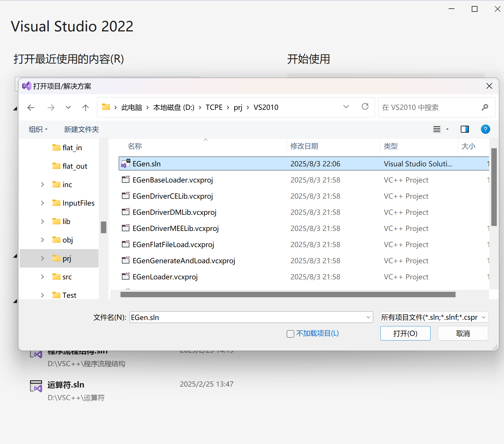
Task: Check the 不加载项目 checkbox
Action: 290,334
